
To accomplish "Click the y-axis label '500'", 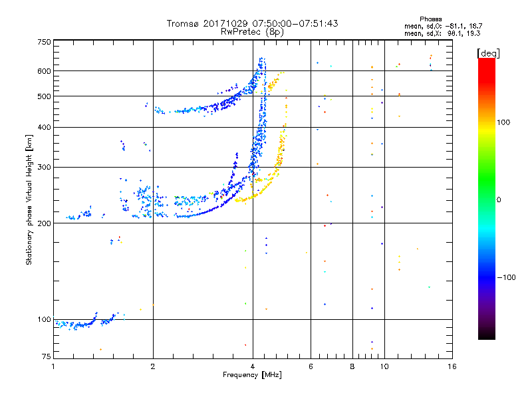I will (44, 96).
